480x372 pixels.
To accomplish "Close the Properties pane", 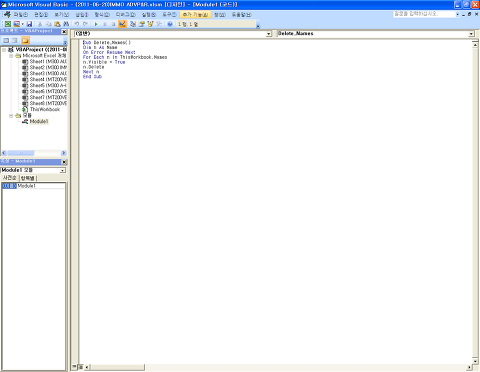I will coord(64,162).
